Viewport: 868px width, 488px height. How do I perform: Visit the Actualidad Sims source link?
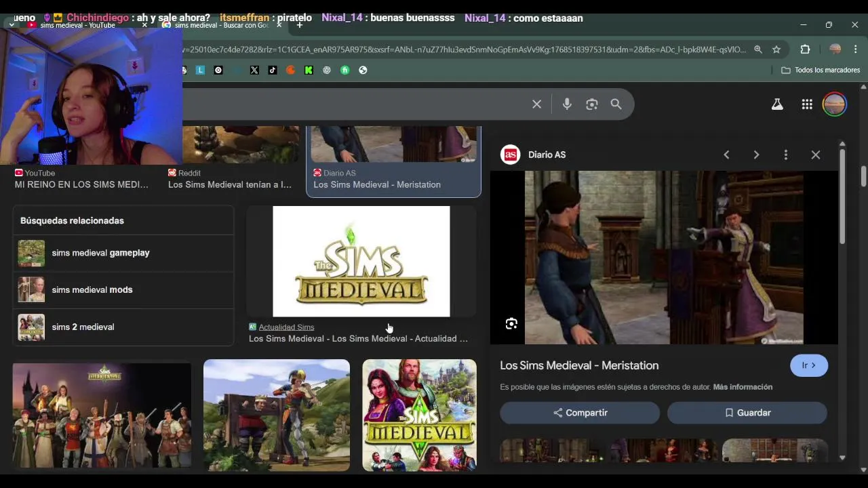pos(286,327)
